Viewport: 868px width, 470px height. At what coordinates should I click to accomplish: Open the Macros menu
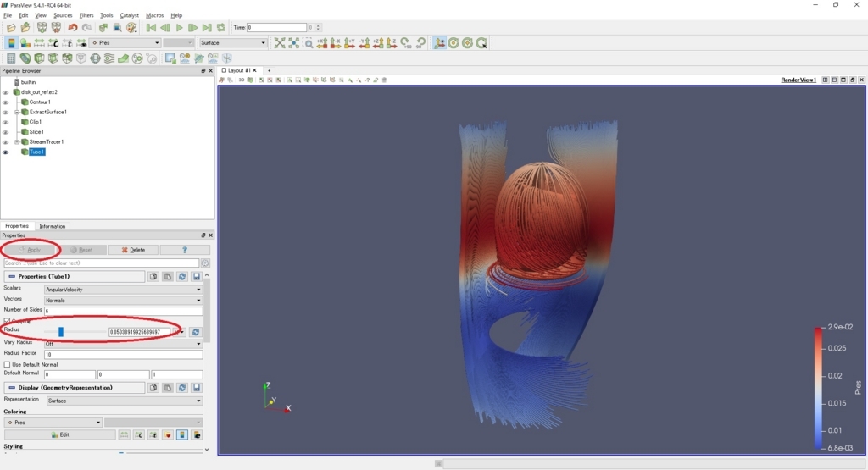[154, 15]
